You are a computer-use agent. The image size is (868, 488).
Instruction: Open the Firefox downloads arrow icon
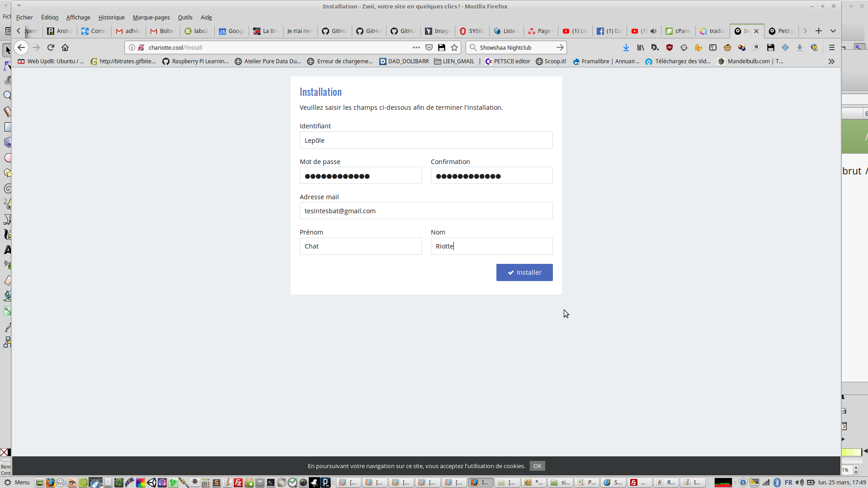tap(626, 47)
